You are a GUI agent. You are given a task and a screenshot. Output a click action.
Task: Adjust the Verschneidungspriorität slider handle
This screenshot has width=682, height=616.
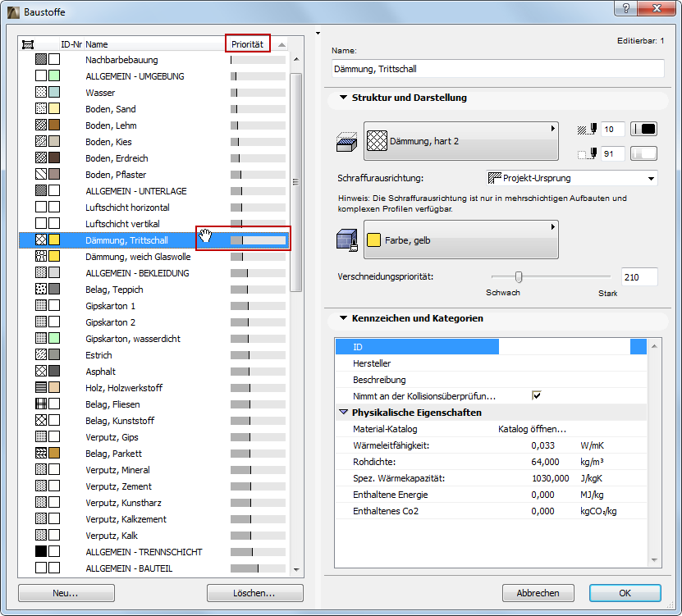519,276
